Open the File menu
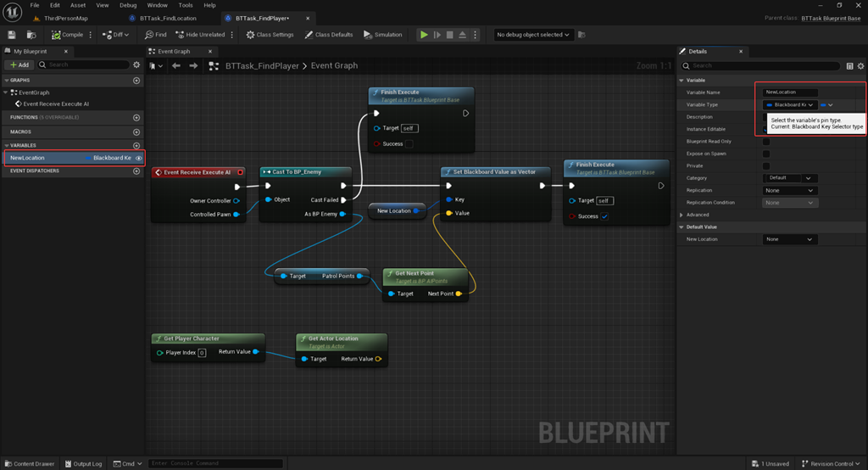The height and width of the screenshot is (470, 868). (x=34, y=5)
